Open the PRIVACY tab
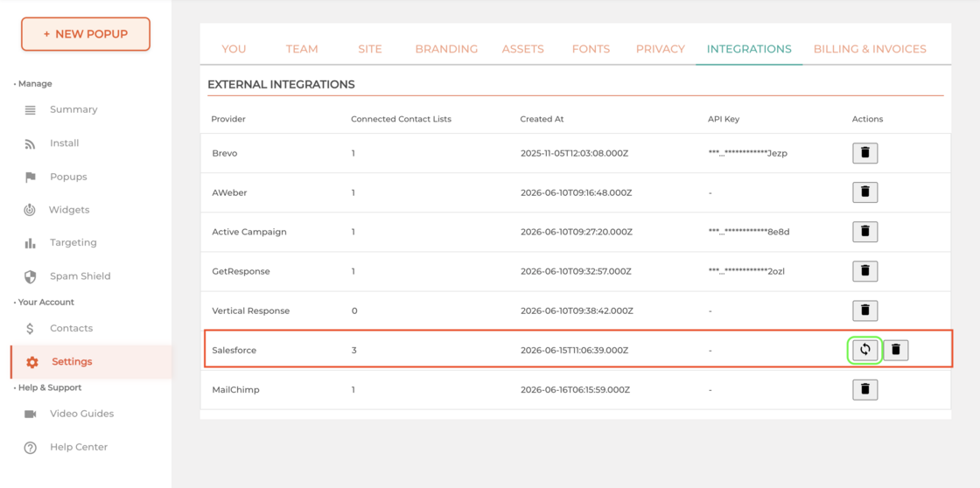Image resolution: width=980 pixels, height=488 pixels. point(661,49)
